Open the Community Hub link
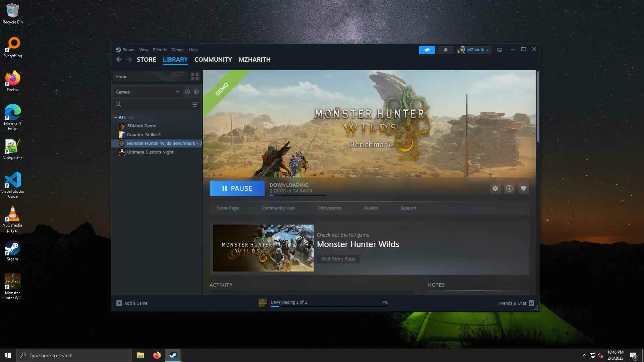This screenshot has height=362, width=644. pyautogui.click(x=278, y=208)
